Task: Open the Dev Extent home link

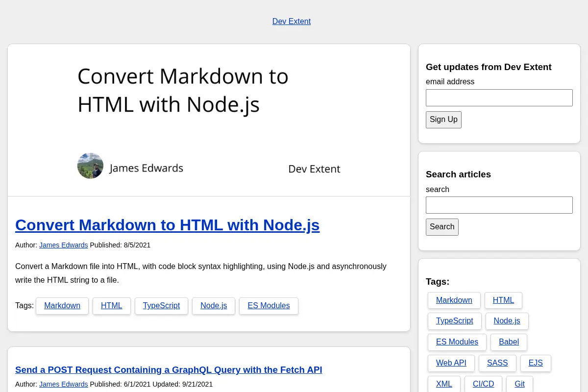Action: [292, 22]
